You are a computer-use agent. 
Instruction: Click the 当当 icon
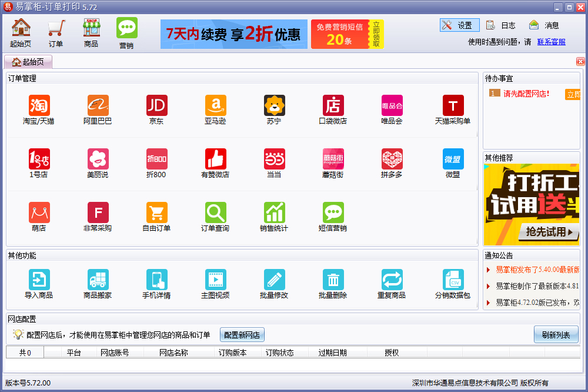[275, 163]
